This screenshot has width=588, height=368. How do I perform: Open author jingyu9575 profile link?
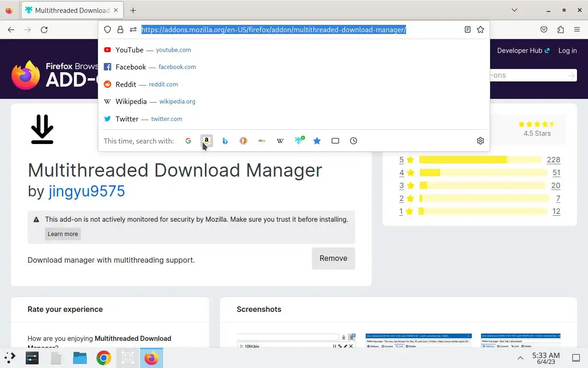pos(87,190)
